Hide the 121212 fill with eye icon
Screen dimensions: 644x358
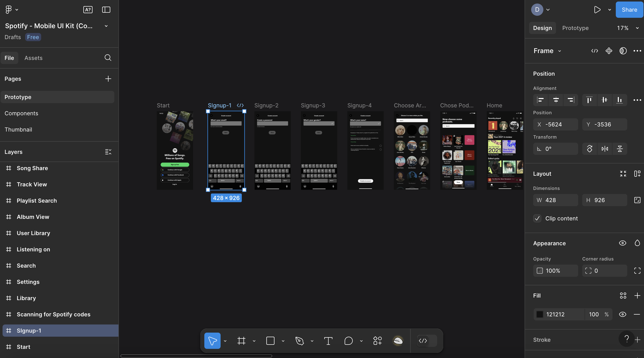[622, 314]
